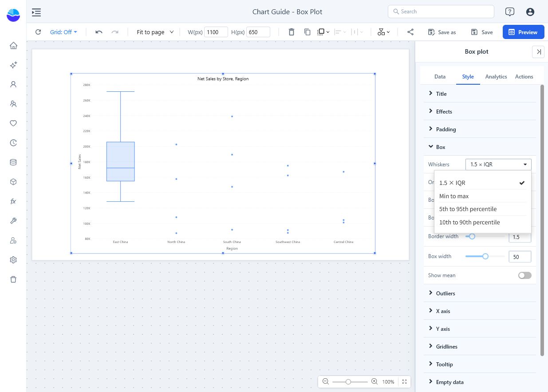Toggle the Show mean switch
548x392 pixels.
pos(524,275)
